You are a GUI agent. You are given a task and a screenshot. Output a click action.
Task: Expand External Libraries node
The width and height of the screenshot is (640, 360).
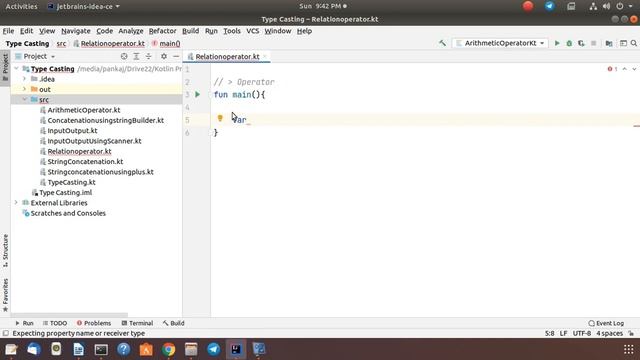coord(16,202)
